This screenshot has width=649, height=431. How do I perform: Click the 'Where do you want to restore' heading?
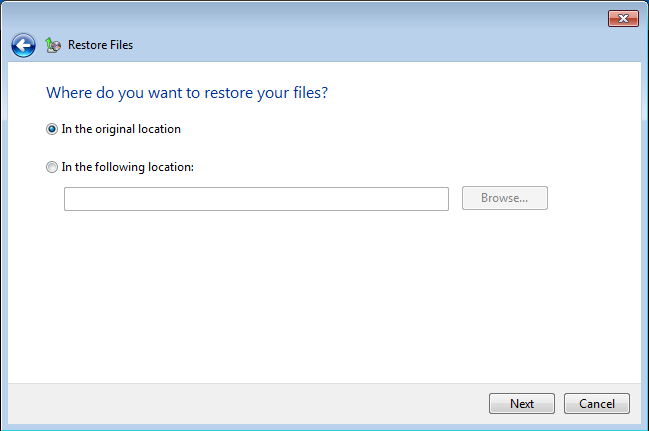coord(187,93)
